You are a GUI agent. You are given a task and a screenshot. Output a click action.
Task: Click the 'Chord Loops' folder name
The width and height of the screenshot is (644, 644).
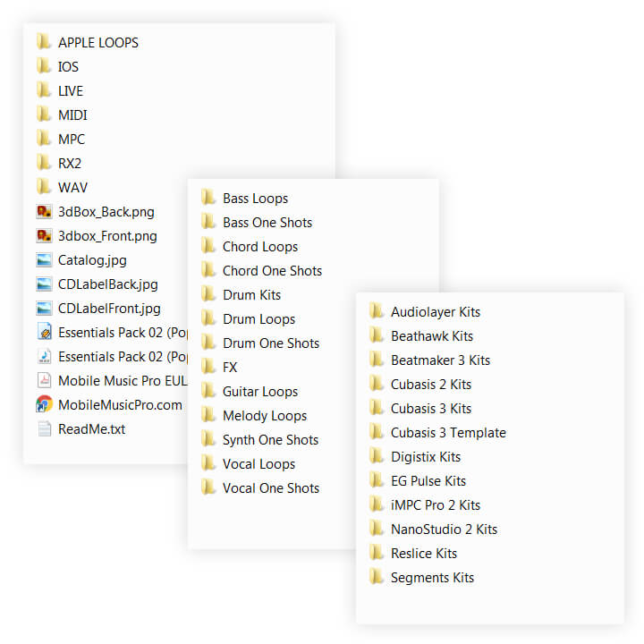(x=260, y=247)
